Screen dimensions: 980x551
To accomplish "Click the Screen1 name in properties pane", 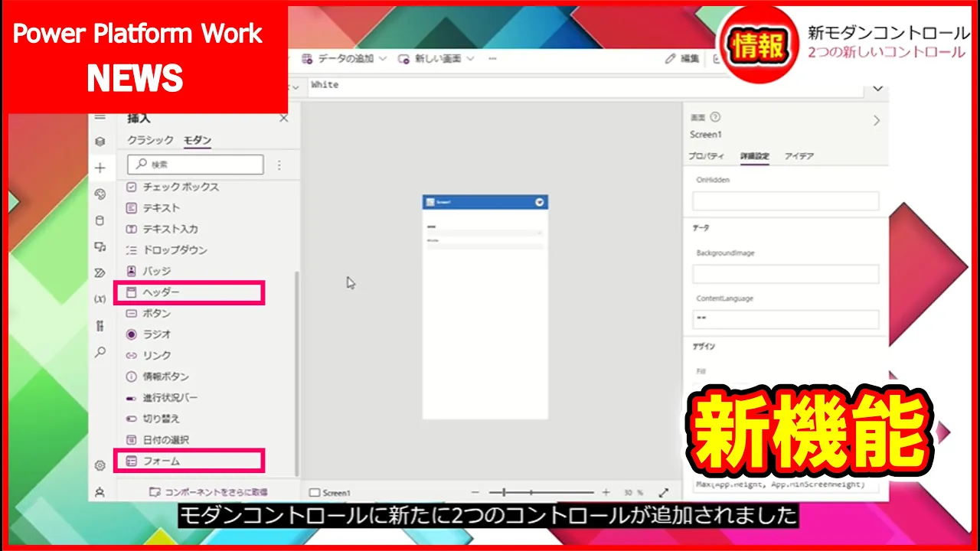I will (706, 135).
